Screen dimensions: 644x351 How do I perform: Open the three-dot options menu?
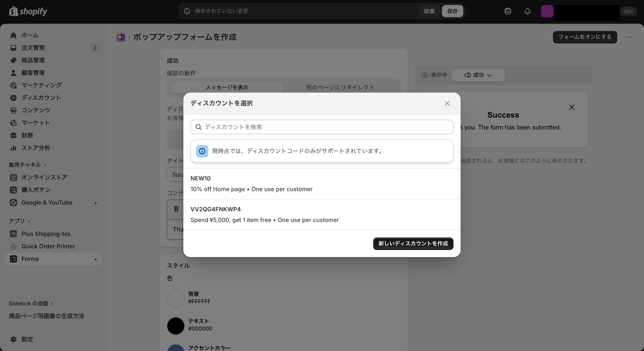point(629,37)
